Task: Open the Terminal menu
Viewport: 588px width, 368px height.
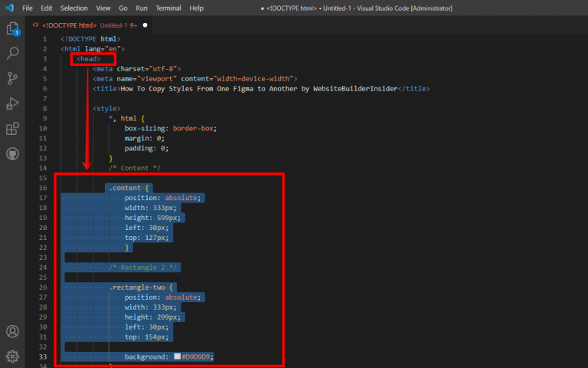Action: click(x=168, y=8)
